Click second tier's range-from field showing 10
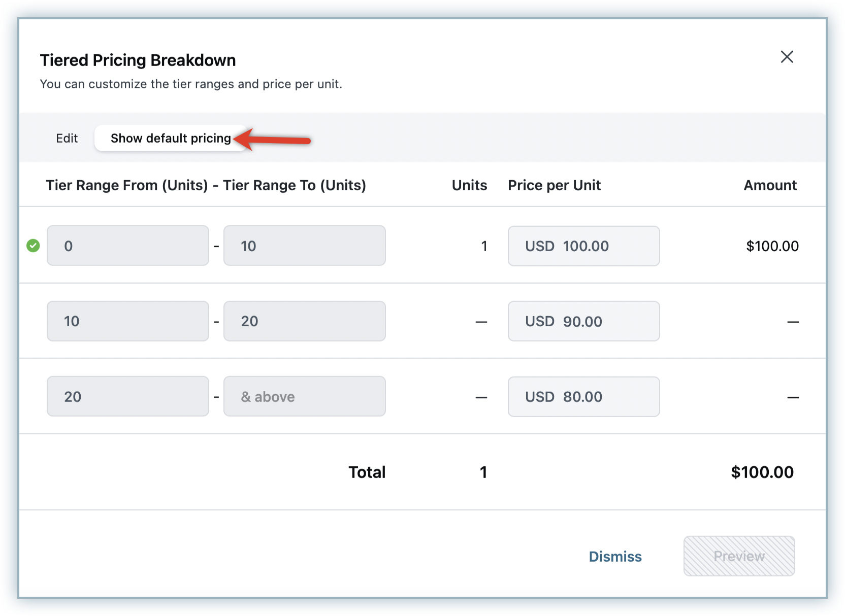Viewport: 845px width, 616px height. pyautogui.click(x=127, y=321)
